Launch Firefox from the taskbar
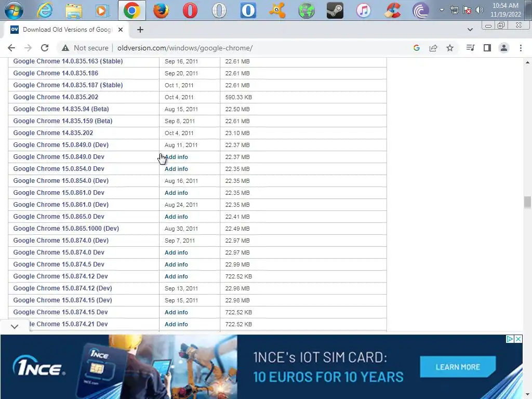The height and width of the screenshot is (399, 532). [161, 10]
